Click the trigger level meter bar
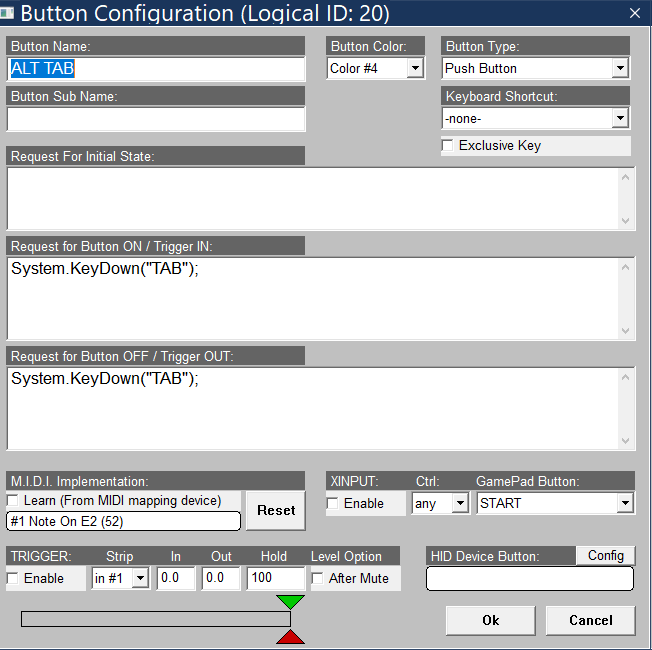Image resolution: width=652 pixels, height=650 pixels. [x=156, y=619]
